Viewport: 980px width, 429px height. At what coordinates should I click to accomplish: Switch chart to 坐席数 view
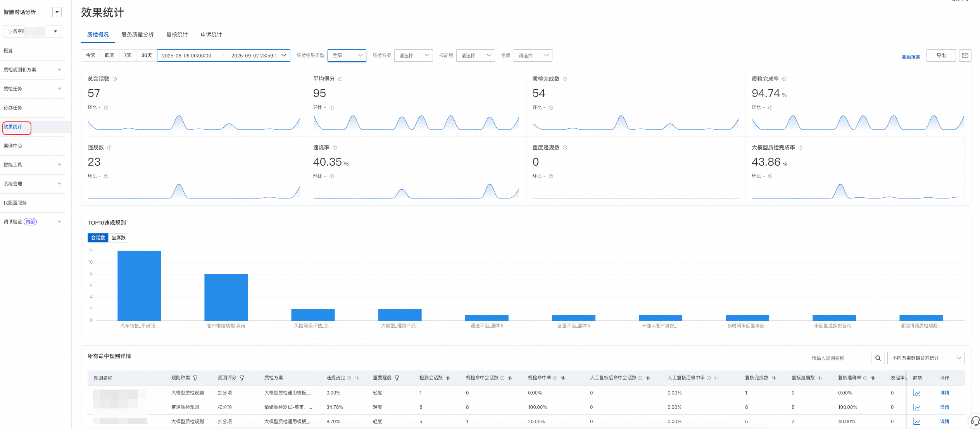[x=119, y=238]
